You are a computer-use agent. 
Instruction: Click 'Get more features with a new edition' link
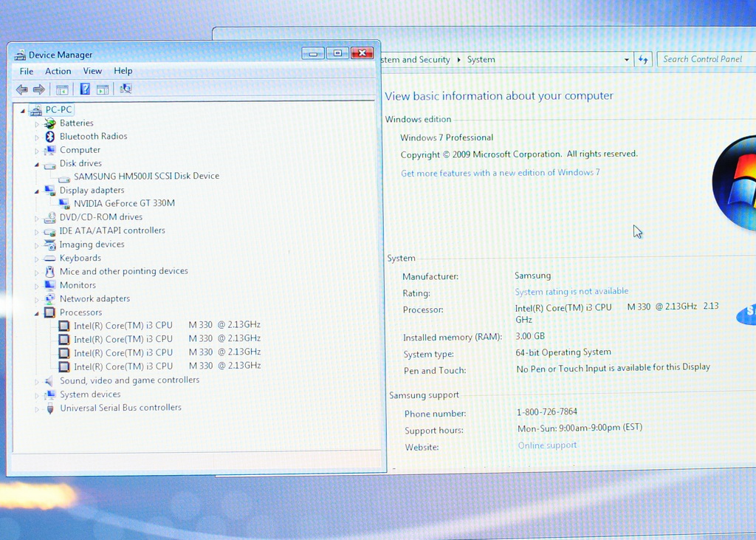click(501, 173)
